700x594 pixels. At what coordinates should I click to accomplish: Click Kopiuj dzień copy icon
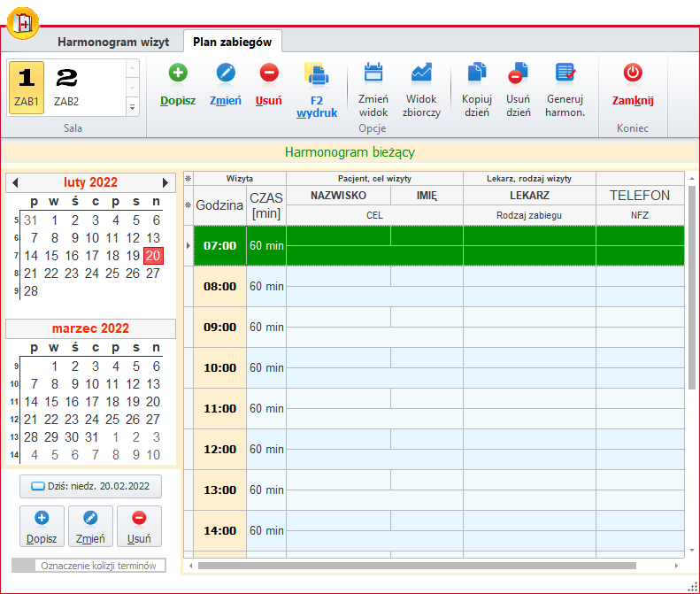[x=476, y=73]
